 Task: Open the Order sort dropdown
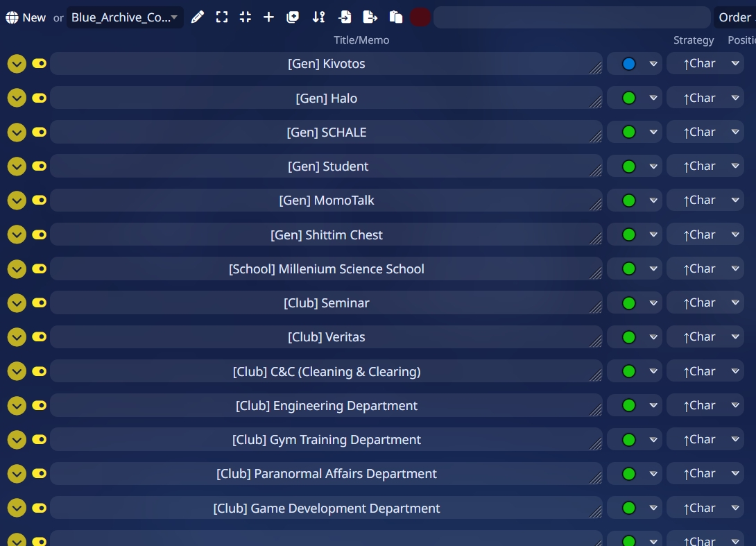coord(734,18)
